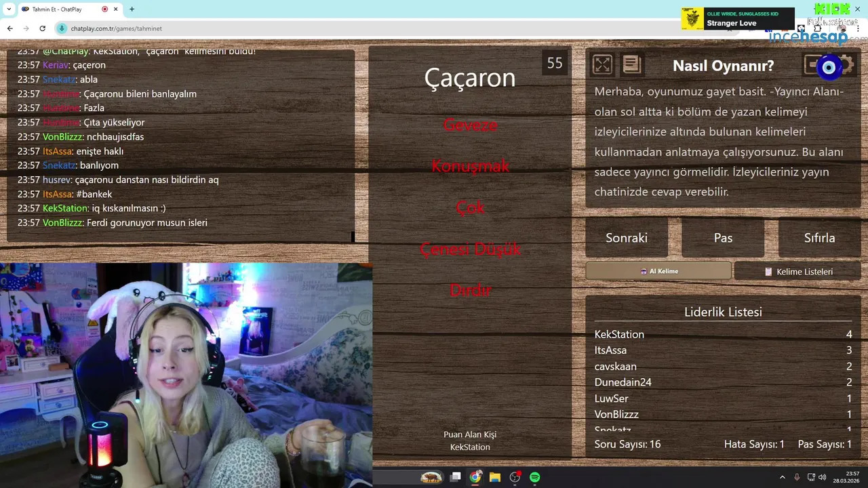
Task: Open the settings gear icon in game panel
Action: [x=846, y=64]
